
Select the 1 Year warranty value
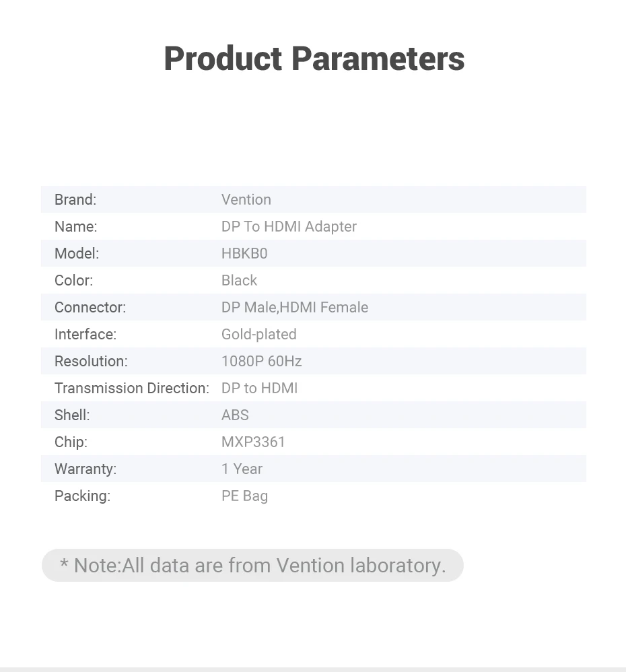(x=242, y=469)
